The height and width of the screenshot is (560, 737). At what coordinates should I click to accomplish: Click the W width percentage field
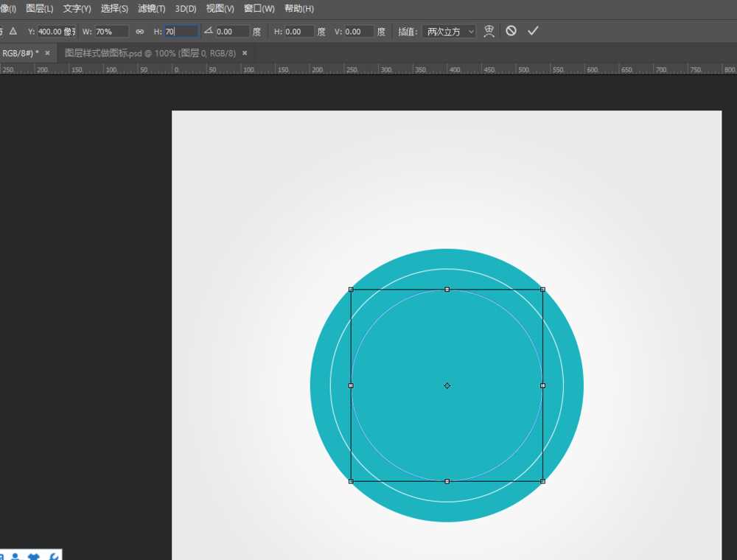tap(111, 32)
